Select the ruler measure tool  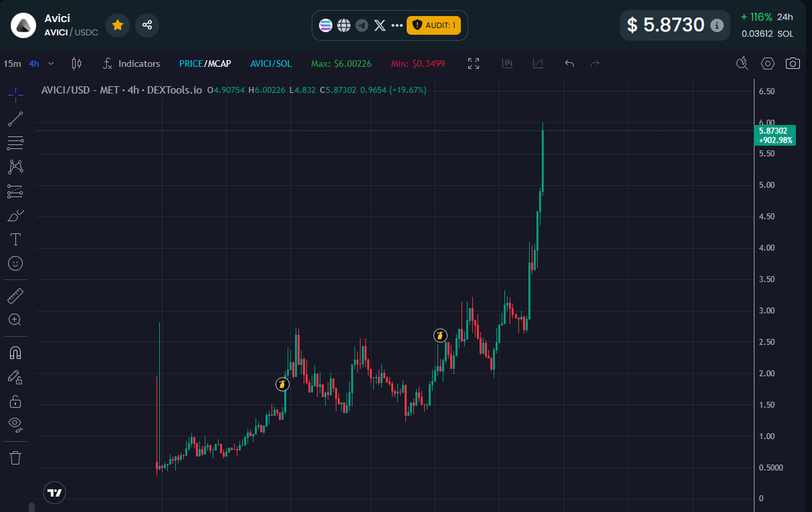pos(16,296)
